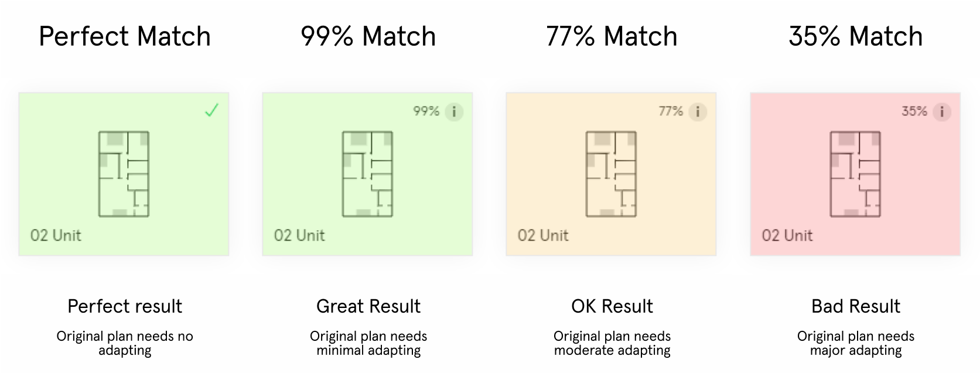Screen dimensions: 980x373
Task: Click the info icon on the 99% card
Action: 454,111
